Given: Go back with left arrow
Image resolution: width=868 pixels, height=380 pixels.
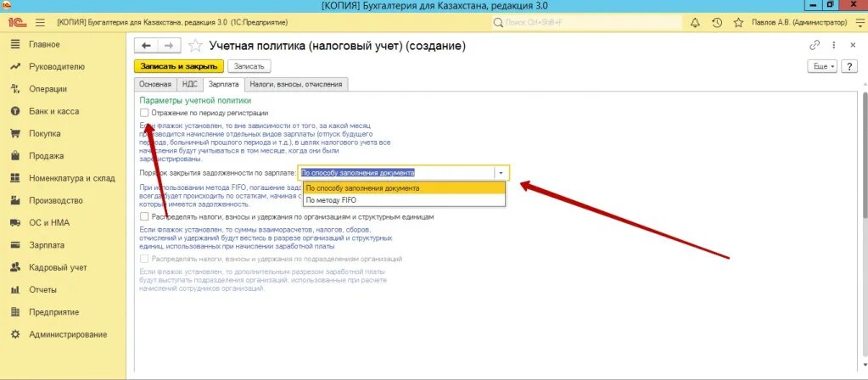Looking at the screenshot, I should click(146, 46).
